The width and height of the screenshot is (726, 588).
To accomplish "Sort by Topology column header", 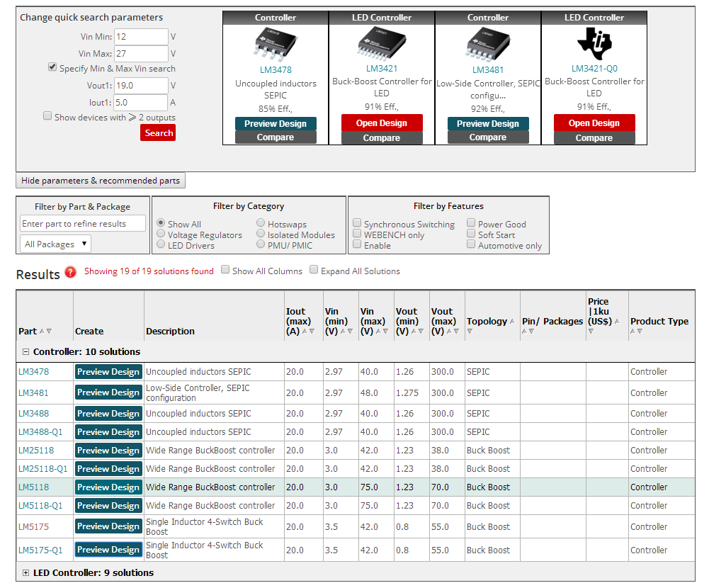I will [487, 322].
